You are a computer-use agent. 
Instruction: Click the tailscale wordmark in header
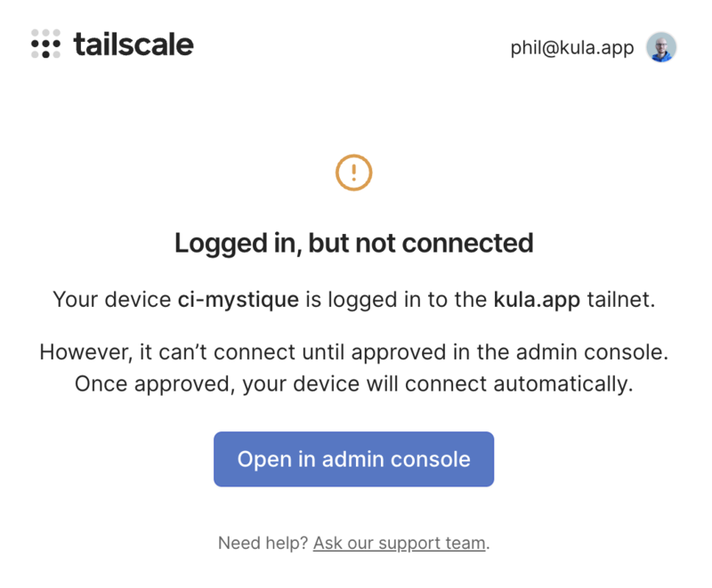pos(133,44)
